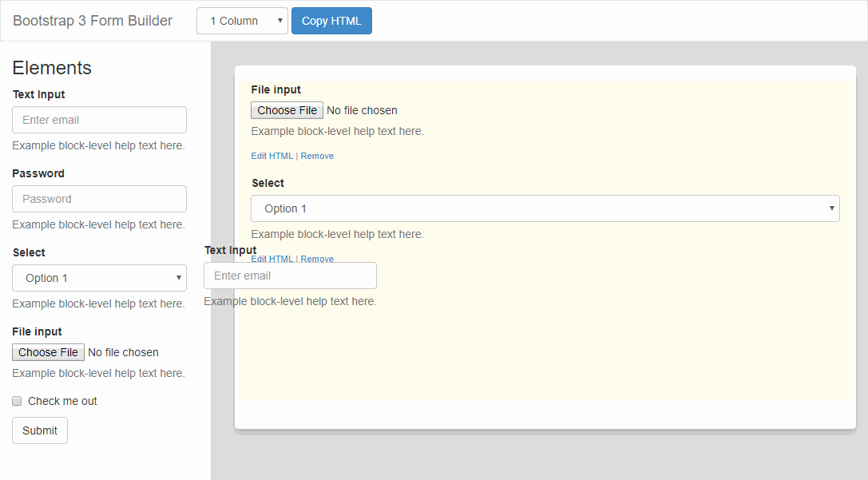Viewport: 868px width, 480px height.
Task: Click File input label in Elements sidebar
Action: point(37,331)
